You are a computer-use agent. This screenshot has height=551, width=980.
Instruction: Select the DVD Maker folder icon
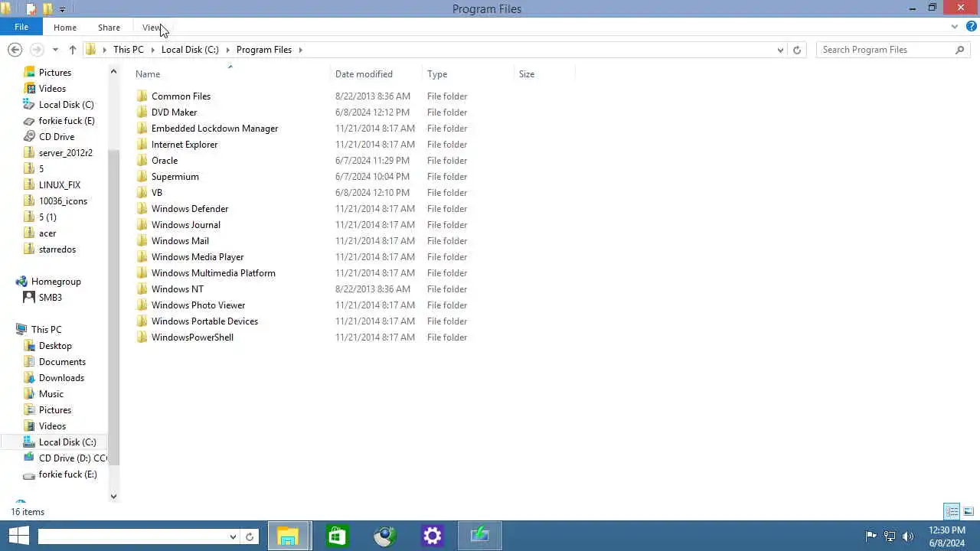[142, 112]
